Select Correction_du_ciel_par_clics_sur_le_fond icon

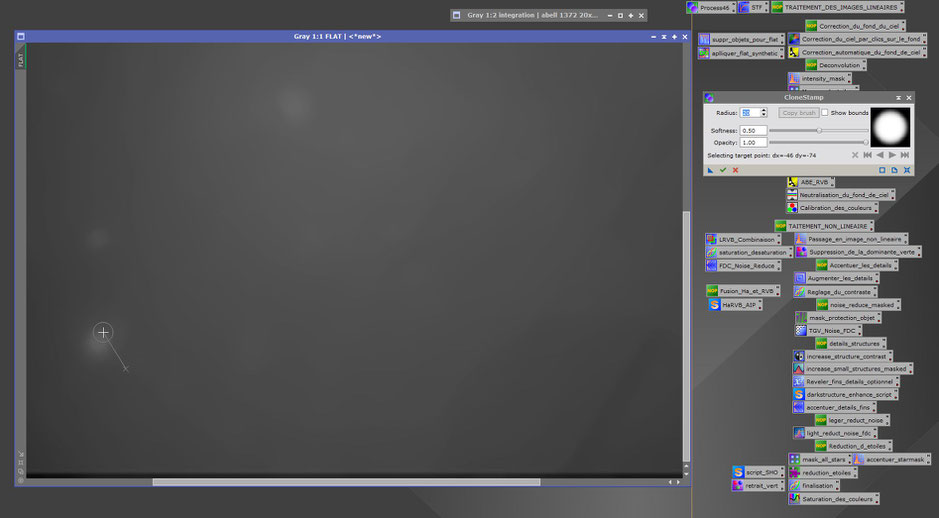[x=856, y=39]
